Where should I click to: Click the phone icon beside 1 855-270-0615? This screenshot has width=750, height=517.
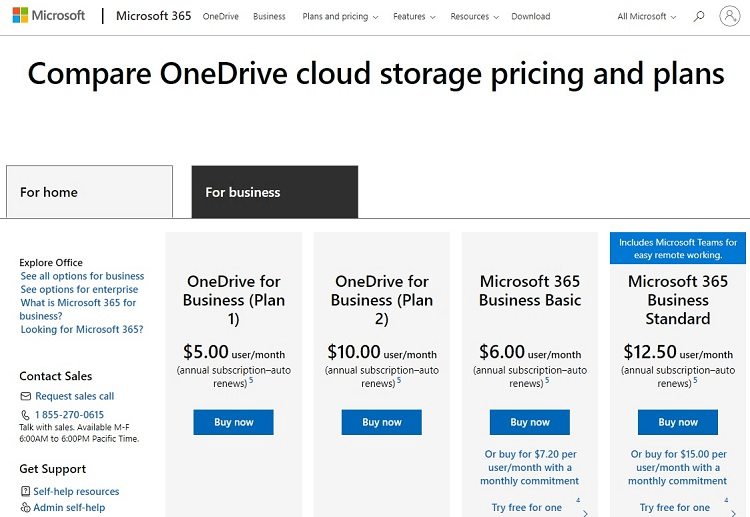(25, 415)
